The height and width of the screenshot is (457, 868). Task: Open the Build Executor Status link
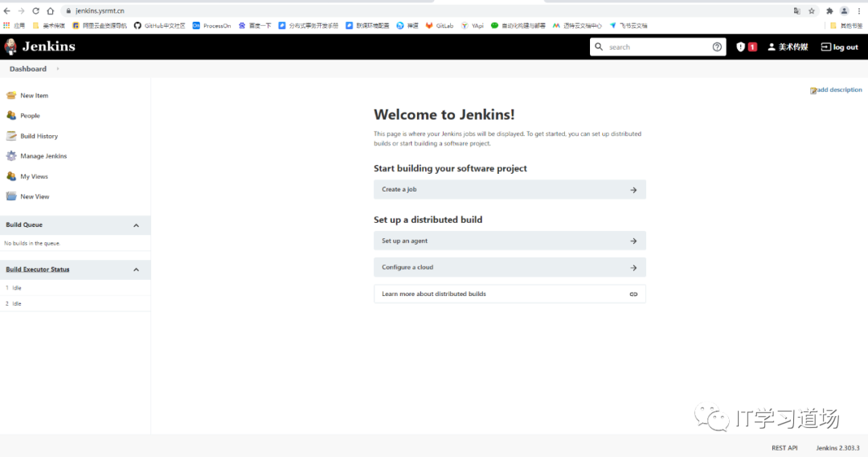pyautogui.click(x=38, y=270)
